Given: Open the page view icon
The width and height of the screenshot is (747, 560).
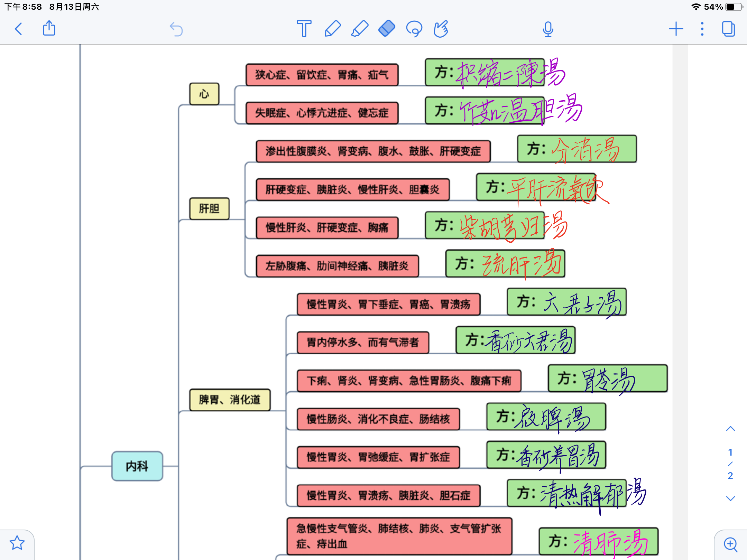Looking at the screenshot, I should pos(728,29).
